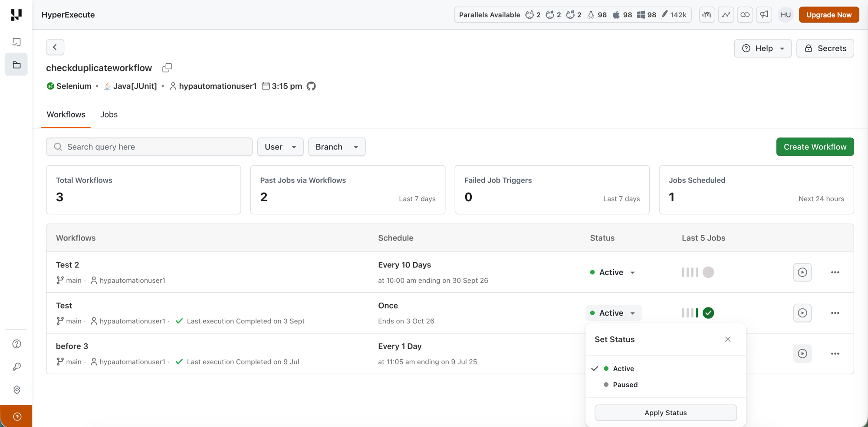This screenshot has width=868, height=427.
Task: Open the integrations hexagon sidebar icon
Action: 16,390
